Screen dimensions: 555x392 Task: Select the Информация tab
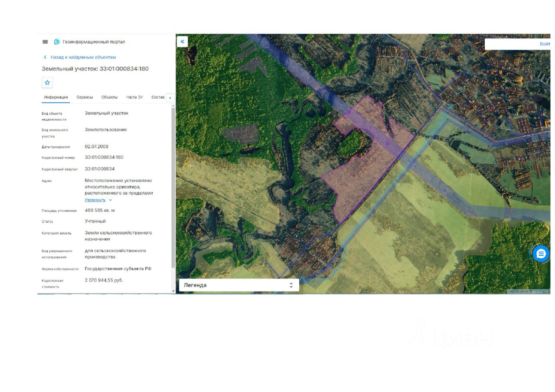tap(56, 97)
